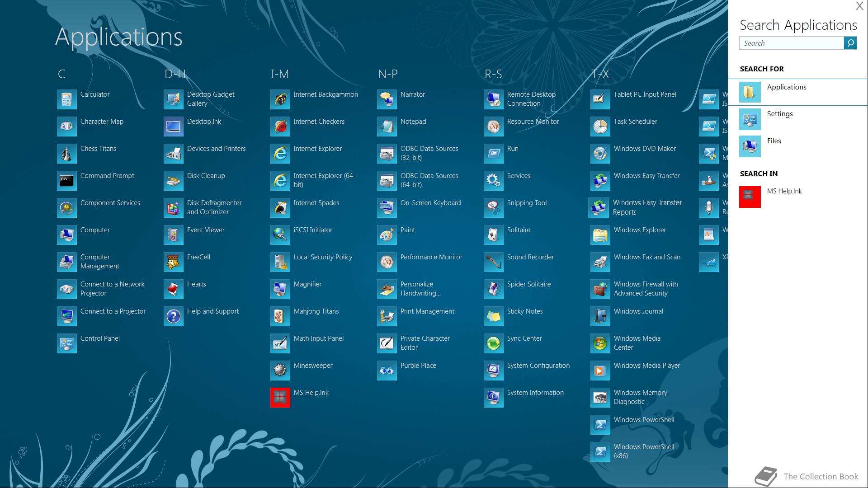Click the search magnifier button
This screenshot has width=868, height=488.
click(850, 43)
